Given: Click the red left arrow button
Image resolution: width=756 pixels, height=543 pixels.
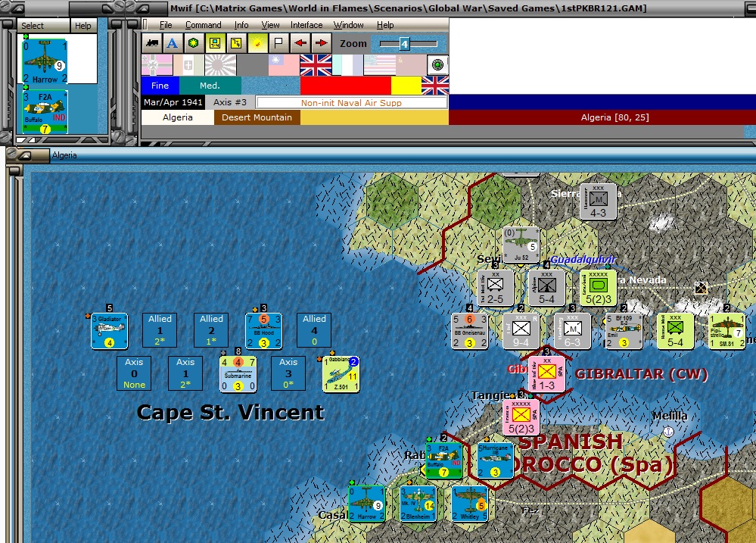Looking at the screenshot, I should click(x=300, y=43).
